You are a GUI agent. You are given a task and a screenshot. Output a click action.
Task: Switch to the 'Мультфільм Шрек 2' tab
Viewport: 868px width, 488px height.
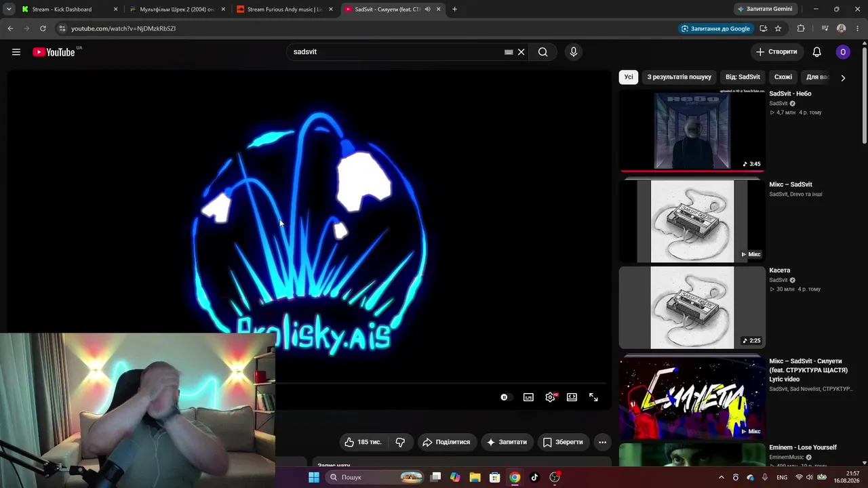tap(178, 9)
